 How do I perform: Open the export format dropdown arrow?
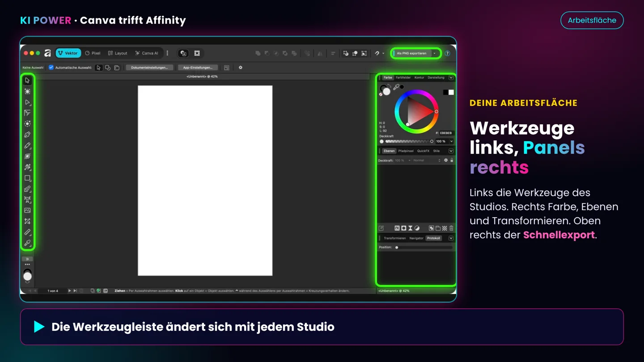pos(434,53)
